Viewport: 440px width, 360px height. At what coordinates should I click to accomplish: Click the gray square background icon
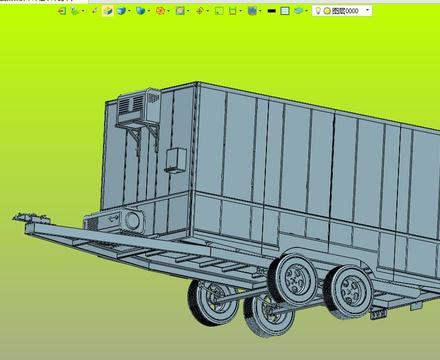click(x=180, y=11)
